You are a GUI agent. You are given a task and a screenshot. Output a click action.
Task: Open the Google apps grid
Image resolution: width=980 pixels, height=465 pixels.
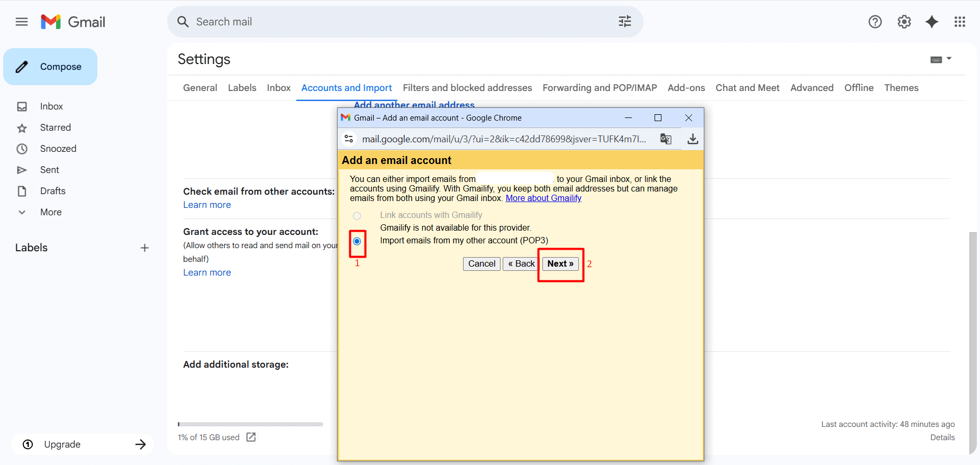click(x=960, y=22)
